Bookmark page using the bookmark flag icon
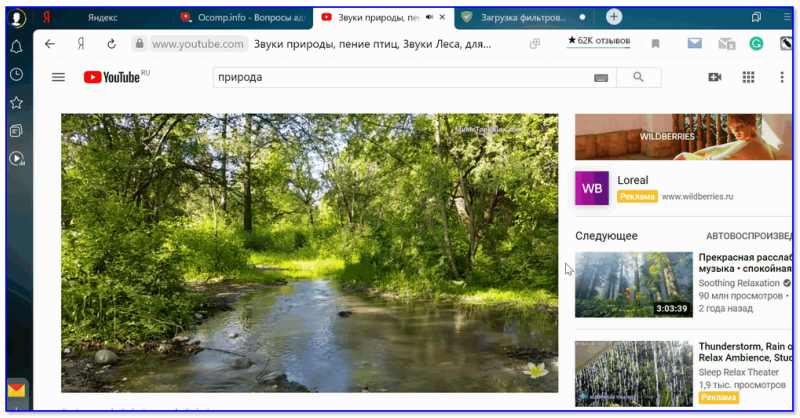 [656, 44]
